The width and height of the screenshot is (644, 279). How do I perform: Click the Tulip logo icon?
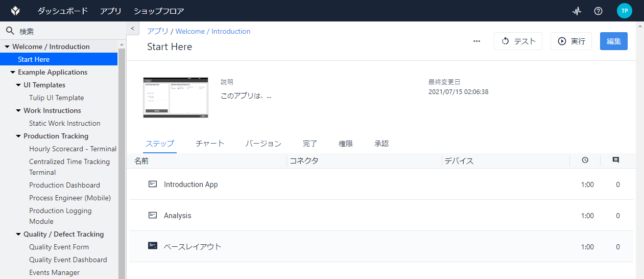point(15,11)
